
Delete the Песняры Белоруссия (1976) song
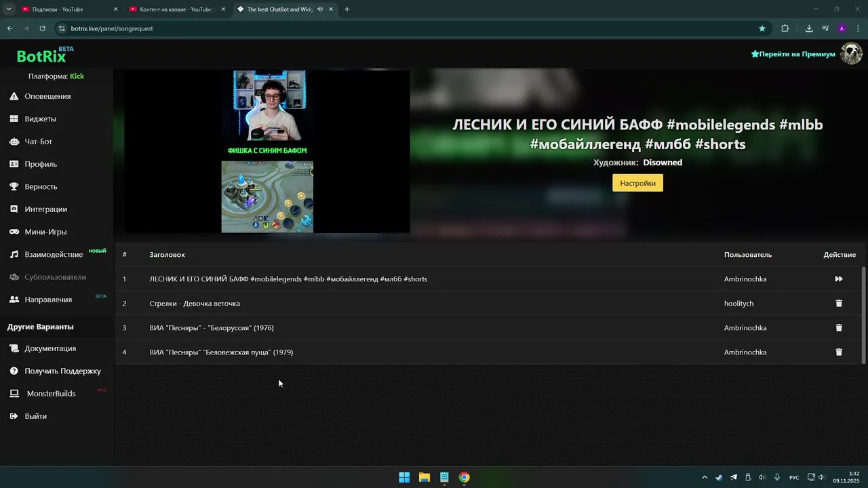[839, 328]
